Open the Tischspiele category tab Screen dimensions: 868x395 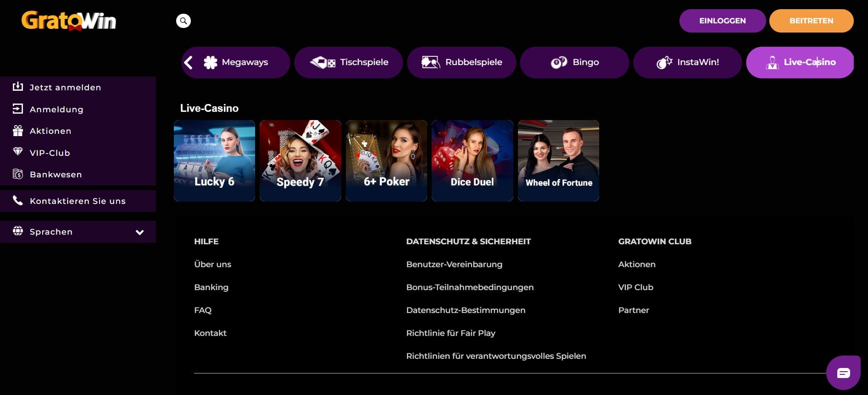pos(349,62)
